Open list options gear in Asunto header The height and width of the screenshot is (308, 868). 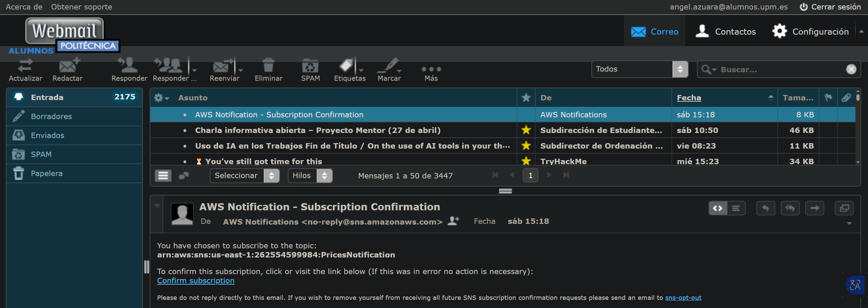point(162,98)
